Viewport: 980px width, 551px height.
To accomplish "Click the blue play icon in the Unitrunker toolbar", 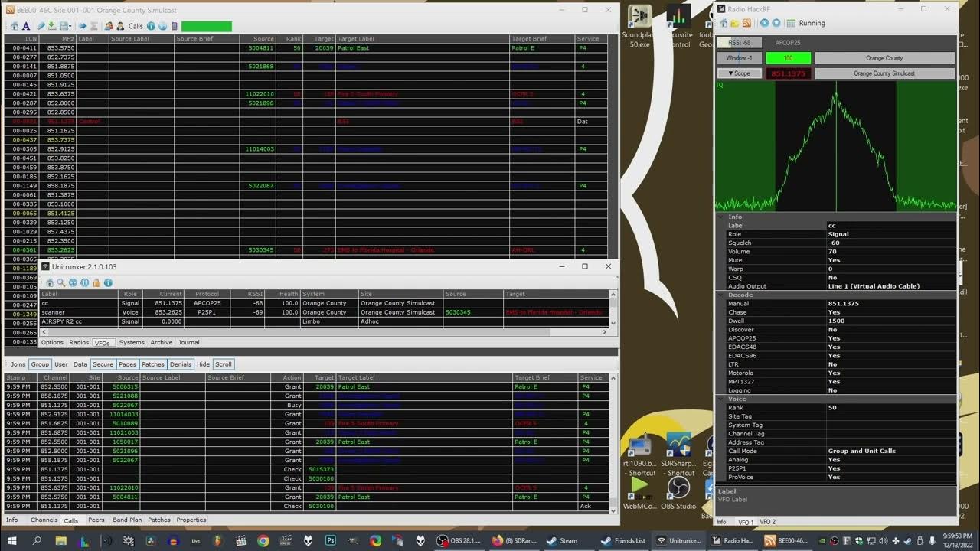I will tap(73, 282).
